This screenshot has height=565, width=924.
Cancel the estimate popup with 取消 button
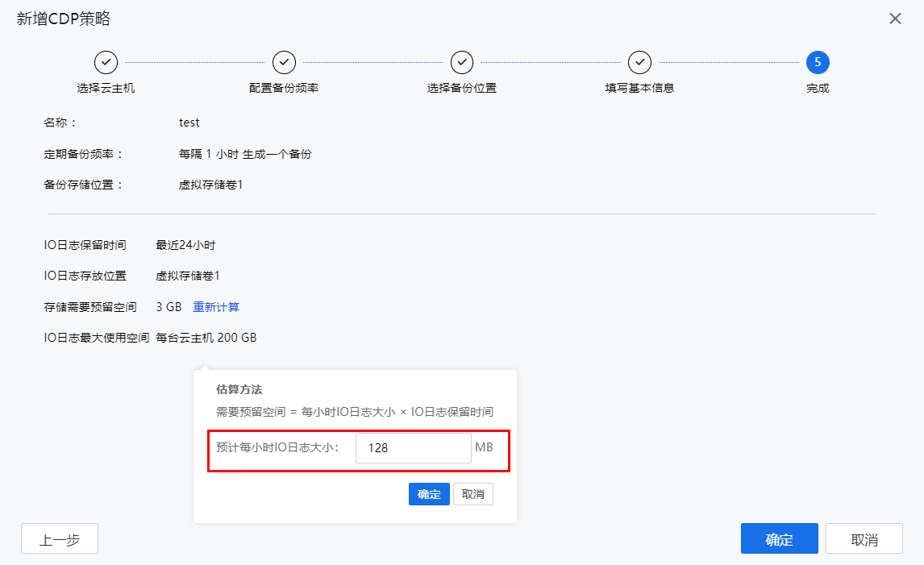coord(473,494)
